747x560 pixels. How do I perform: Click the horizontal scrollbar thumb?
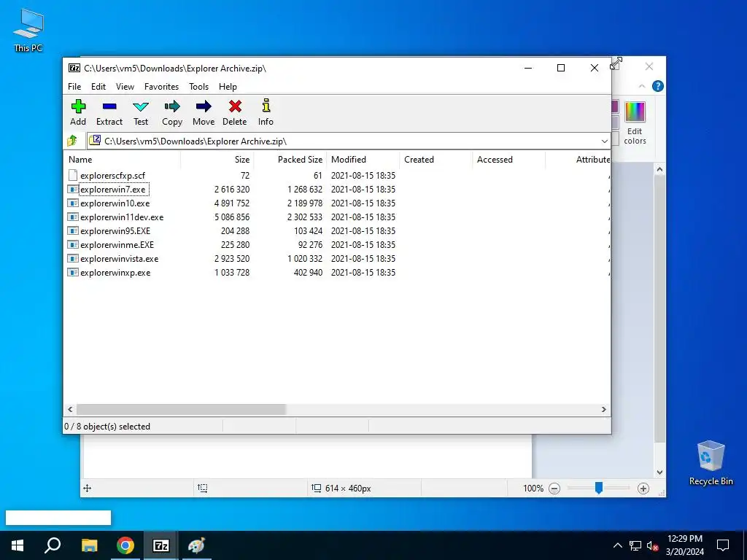[x=181, y=410]
